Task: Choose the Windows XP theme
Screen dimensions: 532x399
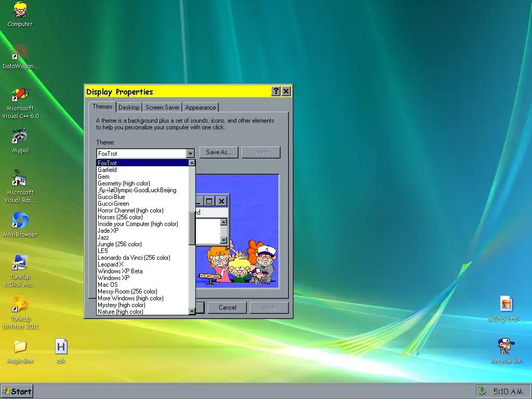Action: click(x=142, y=278)
